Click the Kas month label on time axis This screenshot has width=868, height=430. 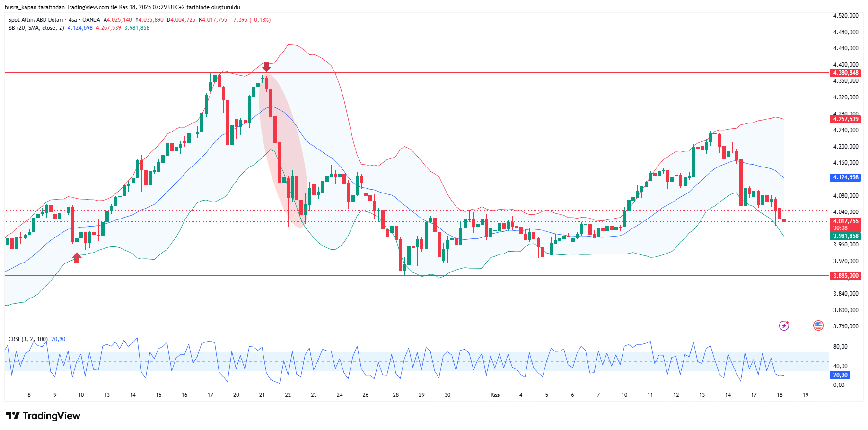coord(495,395)
